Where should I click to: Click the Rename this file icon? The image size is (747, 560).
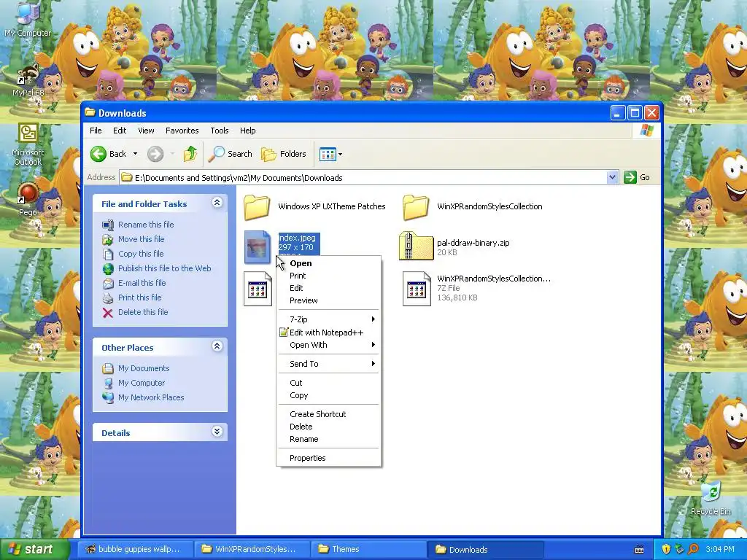[108, 225]
